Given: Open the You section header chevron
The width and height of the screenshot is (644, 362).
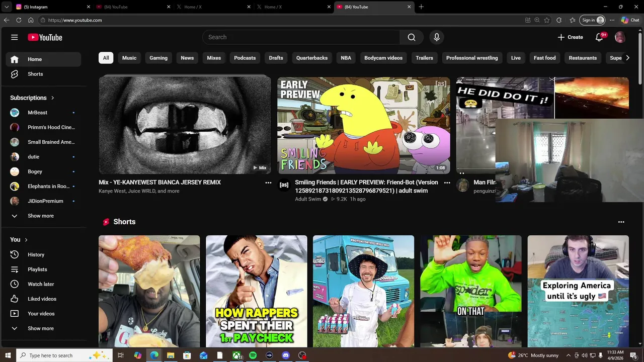Looking at the screenshot, I should [26, 240].
